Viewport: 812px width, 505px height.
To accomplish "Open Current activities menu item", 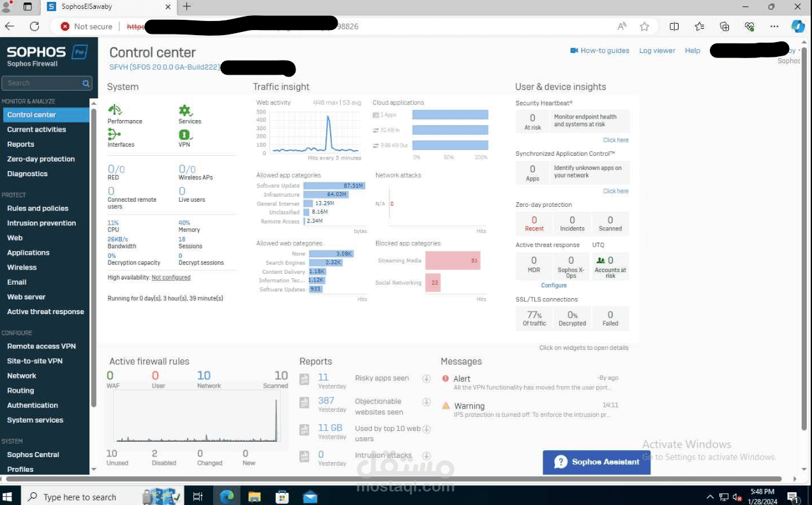I will pyautogui.click(x=36, y=130).
